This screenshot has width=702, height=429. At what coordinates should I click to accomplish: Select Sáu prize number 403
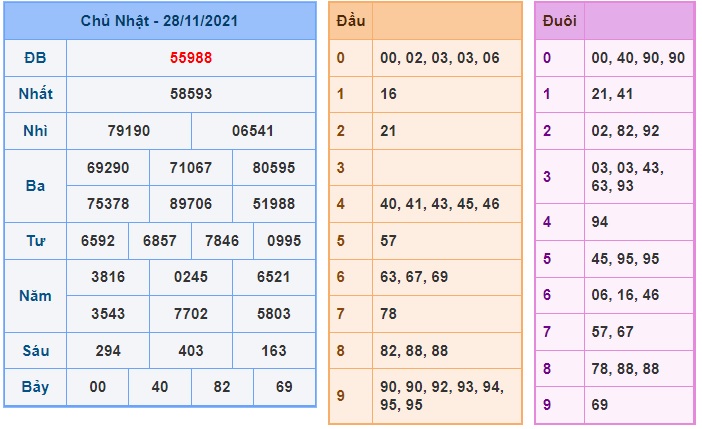coord(191,350)
